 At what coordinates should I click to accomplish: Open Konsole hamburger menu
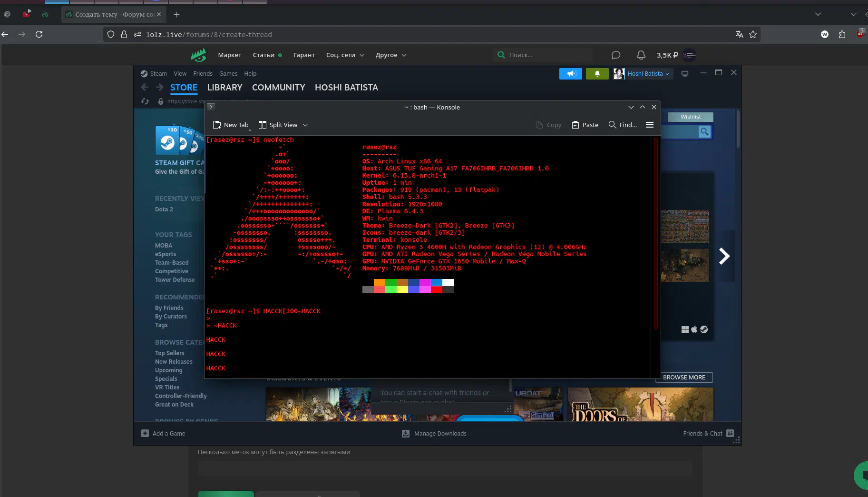point(650,125)
